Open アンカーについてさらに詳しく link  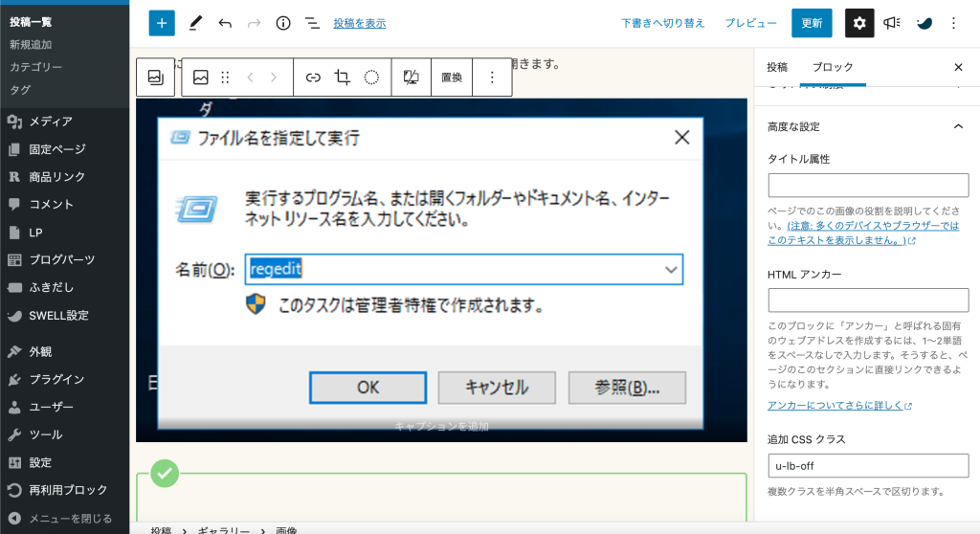(838, 405)
